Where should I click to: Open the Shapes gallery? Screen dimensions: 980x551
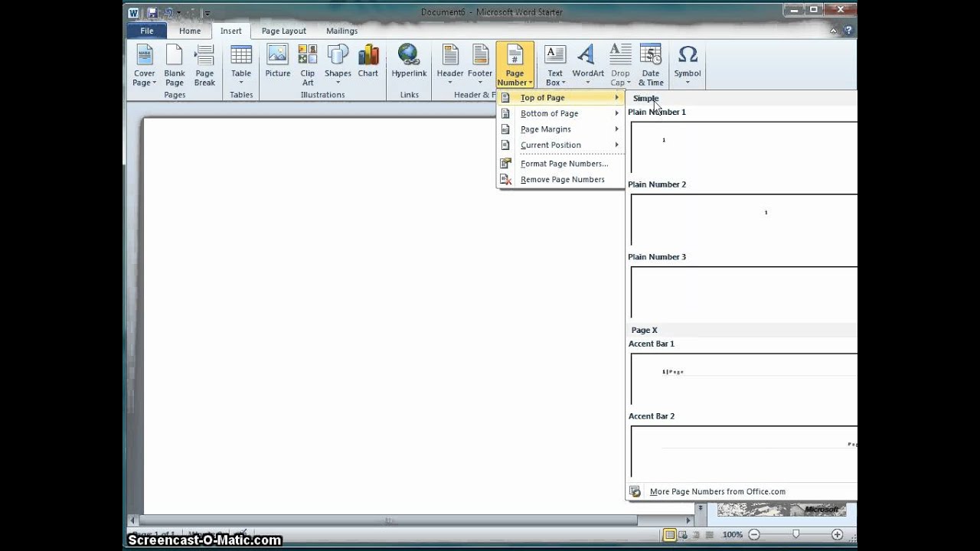338,66
